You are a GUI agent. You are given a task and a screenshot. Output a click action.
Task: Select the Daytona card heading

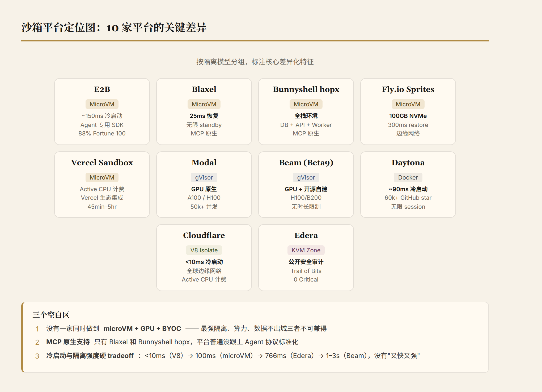(x=408, y=163)
